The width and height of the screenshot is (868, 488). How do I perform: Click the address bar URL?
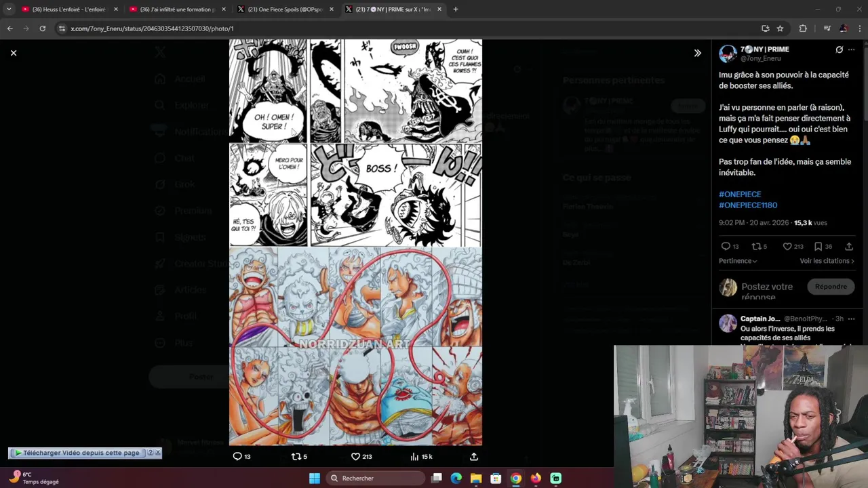click(152, 28)
